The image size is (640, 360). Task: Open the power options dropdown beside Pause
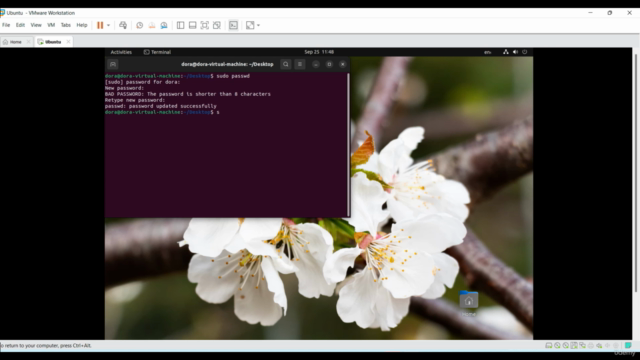click(109, 25)
